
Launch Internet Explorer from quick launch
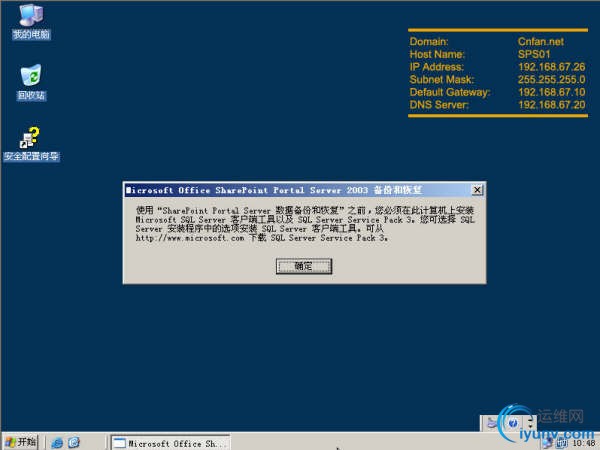coord(57,443)
